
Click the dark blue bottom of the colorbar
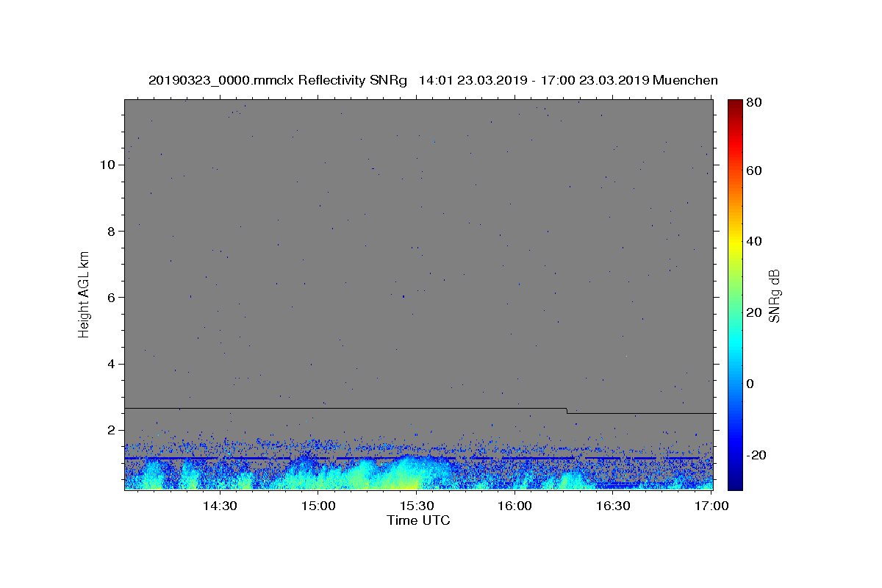coord(735,485)
